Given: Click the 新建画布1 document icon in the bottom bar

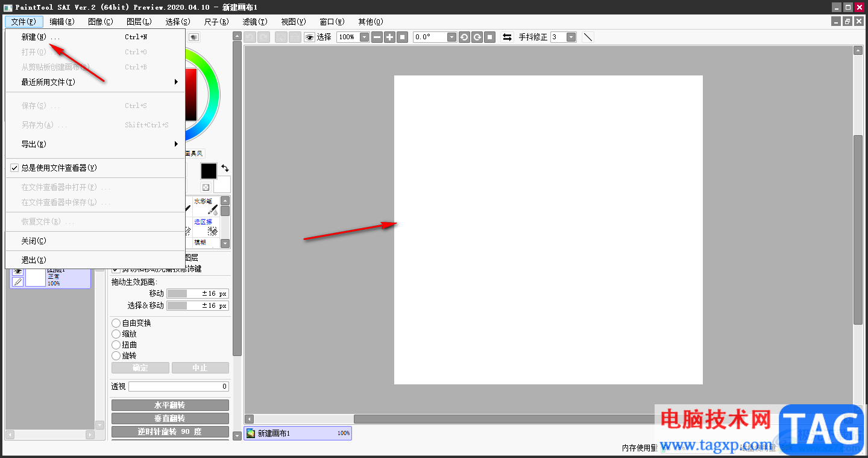Looking at the screenshot, I should (251, 433).
